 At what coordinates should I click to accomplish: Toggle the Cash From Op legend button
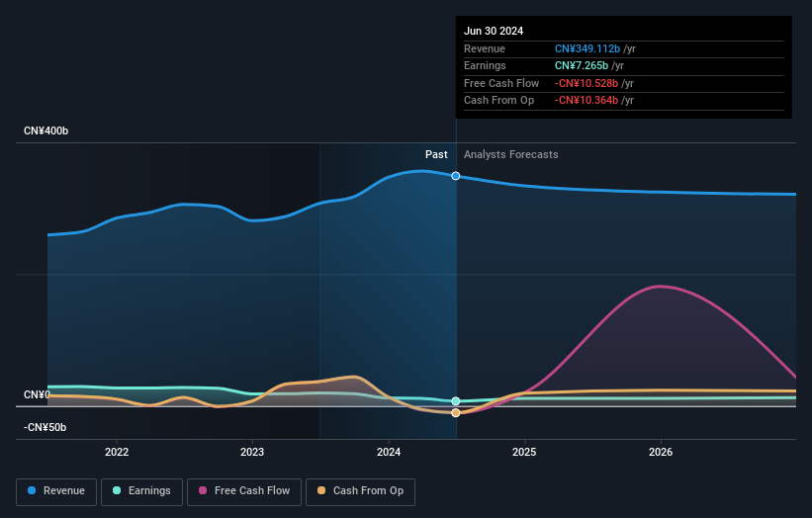pyautogui.click(x=360, y=491)
